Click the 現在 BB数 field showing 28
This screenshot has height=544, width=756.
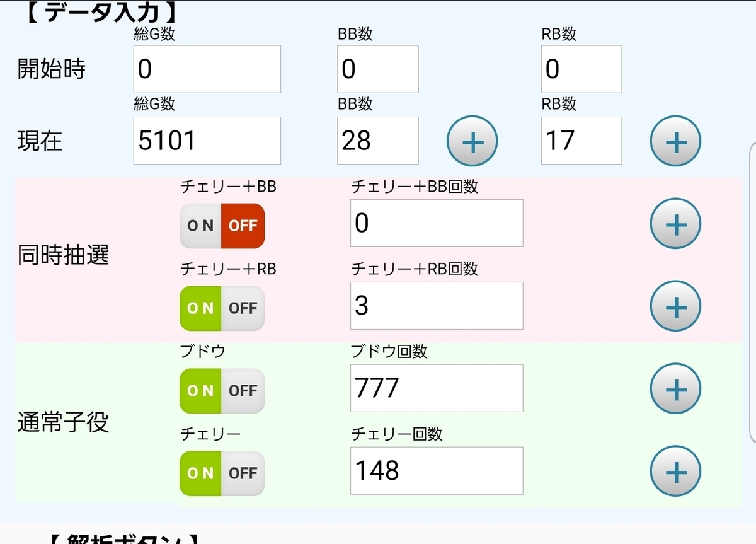point(377,141)
